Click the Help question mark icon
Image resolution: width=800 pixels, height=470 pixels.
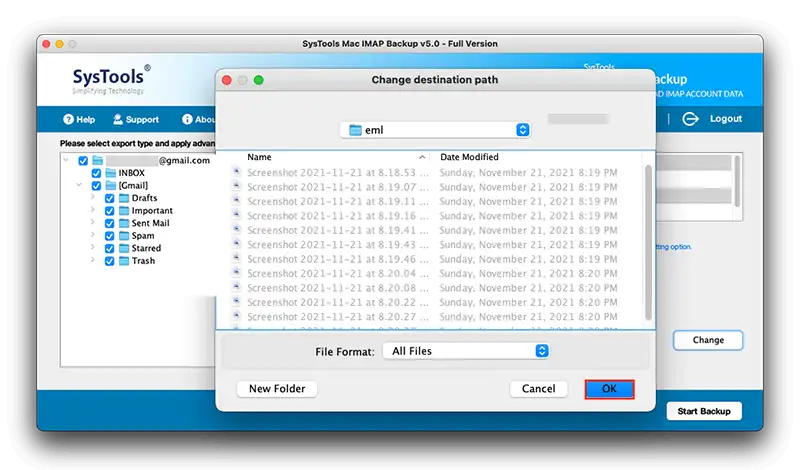[68, 119]
